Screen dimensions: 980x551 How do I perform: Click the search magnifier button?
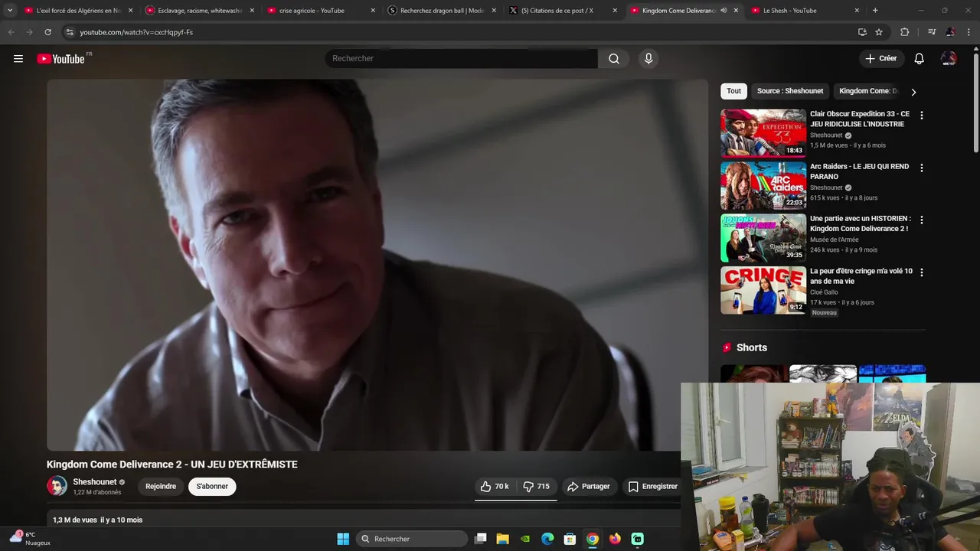tap(614, 59)
